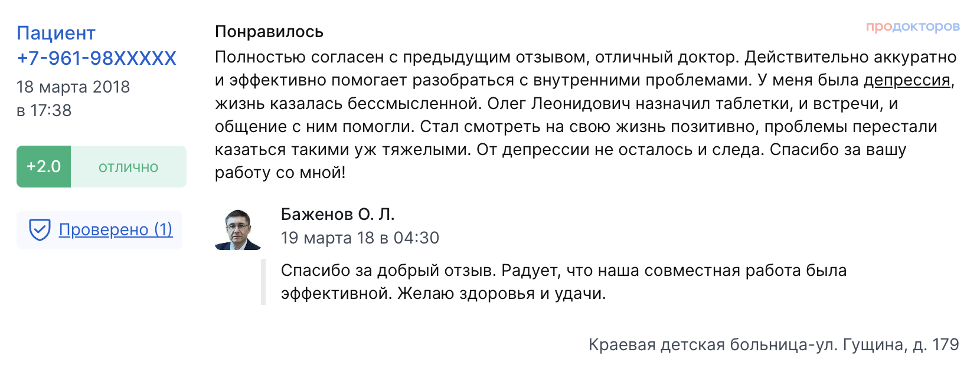This screenshot has height=375, width=980.
Task: Click the closing line работу со мной!
Action: point(280,173)
